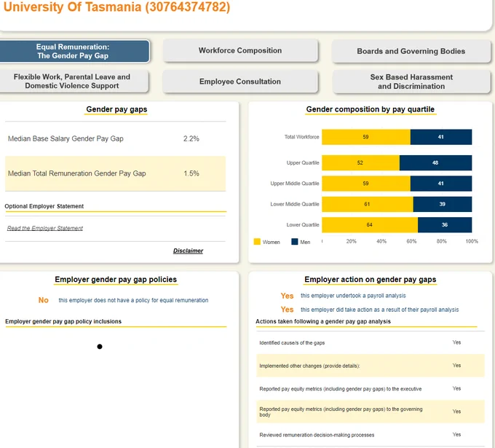495x448 pixels.
Task: Select Upper Quartile men bar showing 48
Action: (x=435, y=162)
